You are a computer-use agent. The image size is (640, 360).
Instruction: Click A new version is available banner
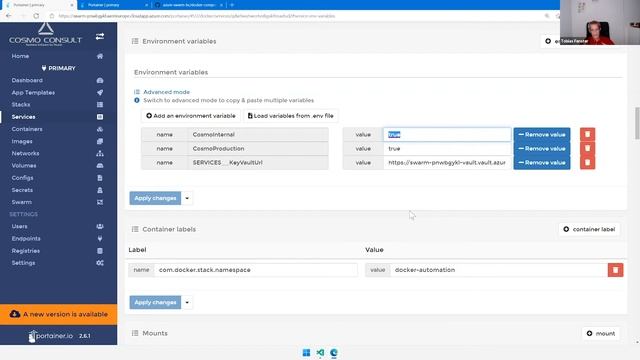pos(58,314)
